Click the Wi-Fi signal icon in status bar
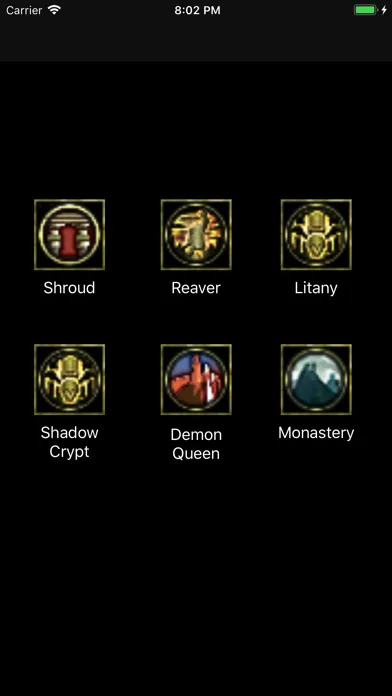392x696 pixels. (55, 10)
